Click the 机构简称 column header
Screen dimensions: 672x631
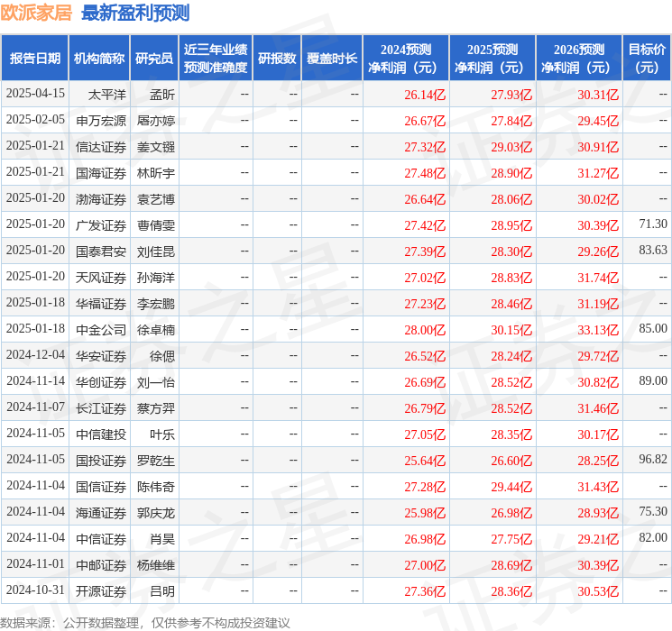pos(99,59)
